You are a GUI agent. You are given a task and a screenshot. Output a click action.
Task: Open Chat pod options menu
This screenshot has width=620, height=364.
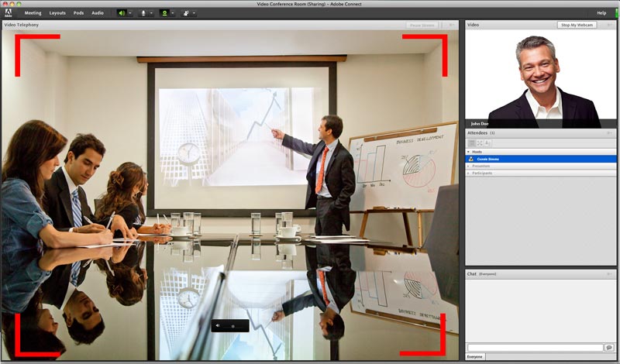click(610, 274)
